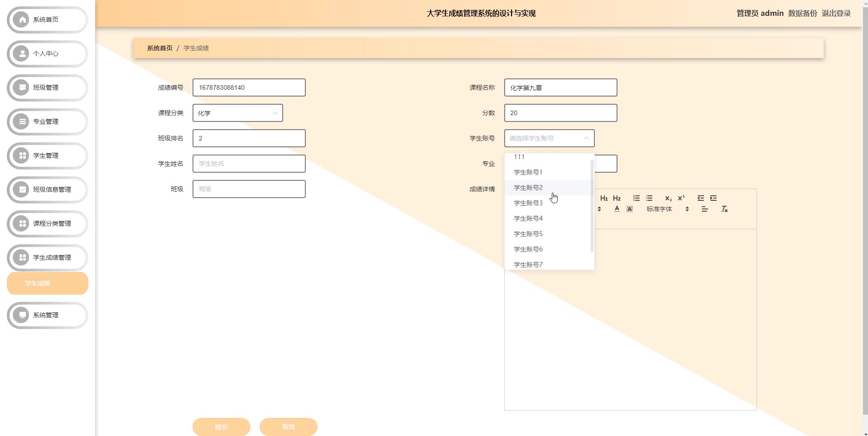Viewport: 868px width, 436px height.
Task: Open the partially hidden size picker arrows
Action: 599,209
